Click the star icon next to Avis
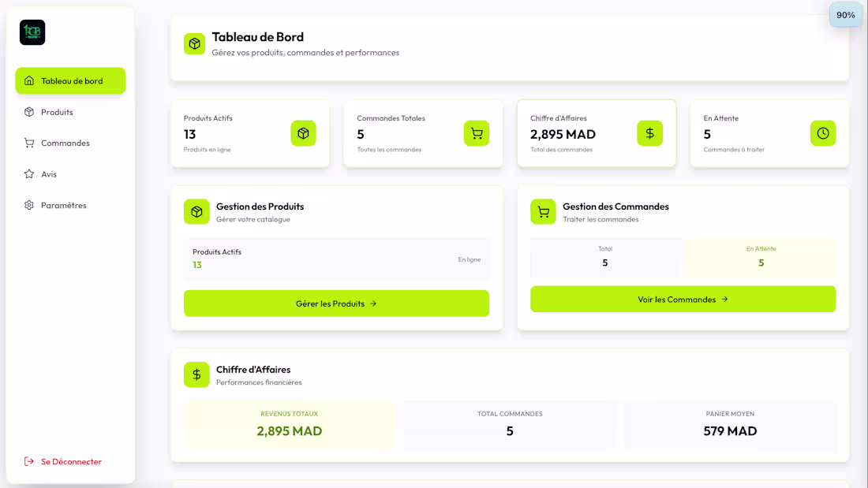The height and width of the screenshot is (488, 868). [30, 174]
